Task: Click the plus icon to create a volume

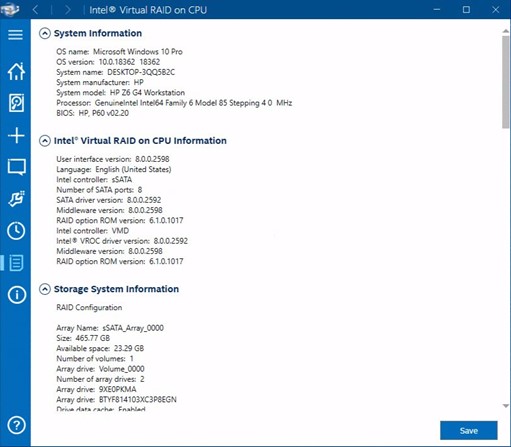Action: pyautogui.click(x=16, y=136)
